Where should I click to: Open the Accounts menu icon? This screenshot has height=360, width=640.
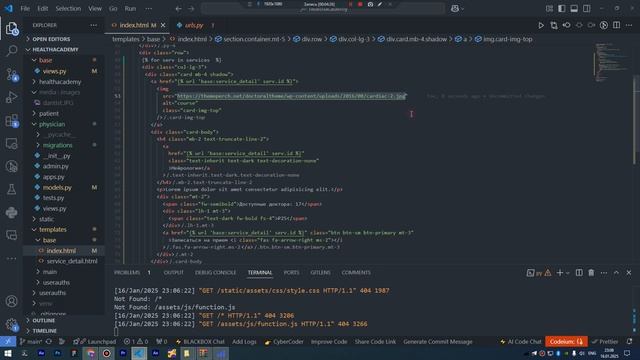tap(12, 301)
